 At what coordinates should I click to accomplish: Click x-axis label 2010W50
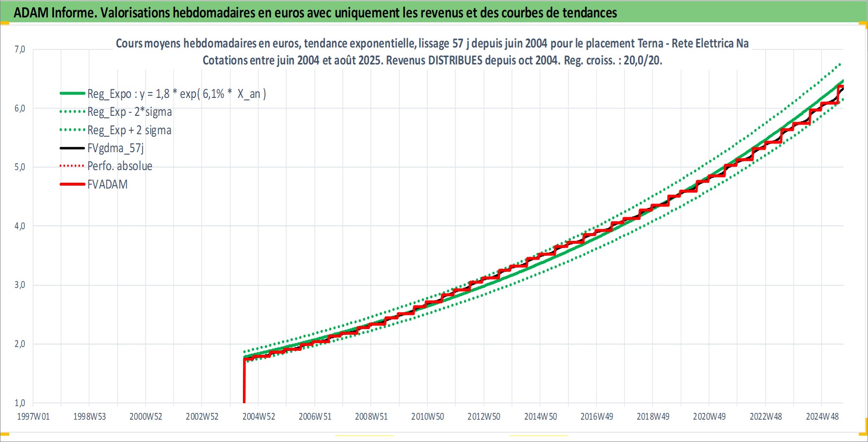[x=427, y=416]
